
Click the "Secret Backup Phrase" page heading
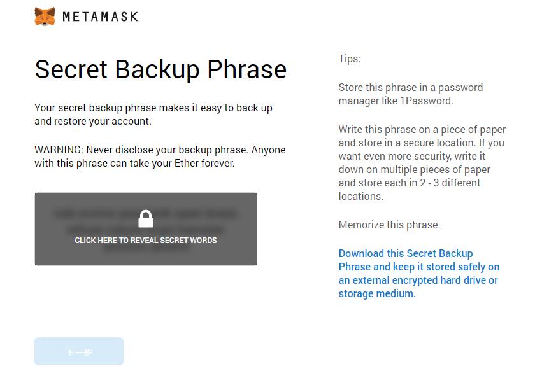[160, 69]
